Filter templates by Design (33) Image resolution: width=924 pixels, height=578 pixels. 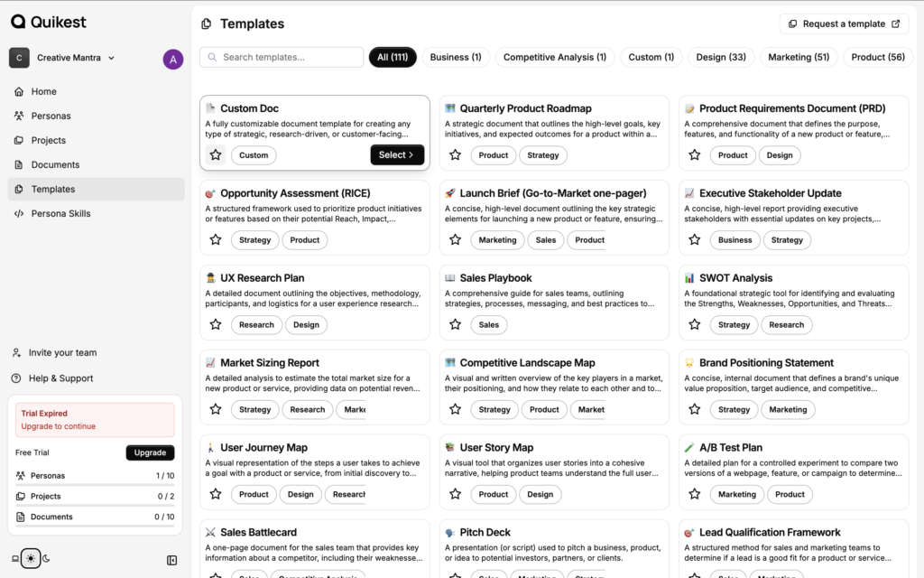tap(720, 58)
